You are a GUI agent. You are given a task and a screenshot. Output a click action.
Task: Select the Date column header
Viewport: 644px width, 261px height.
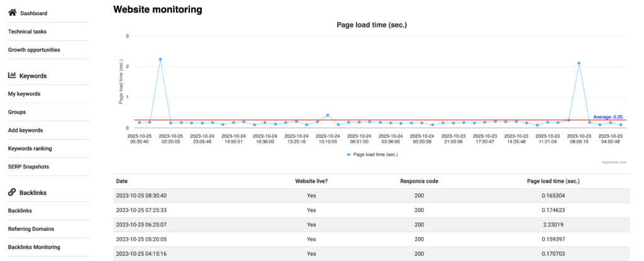point(121,181)
